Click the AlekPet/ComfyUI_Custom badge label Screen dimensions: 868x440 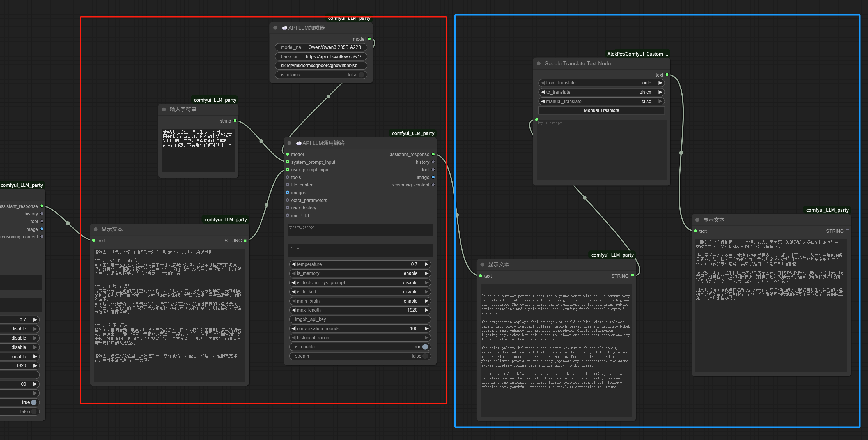pyautogui.click(x=637, y=54)
